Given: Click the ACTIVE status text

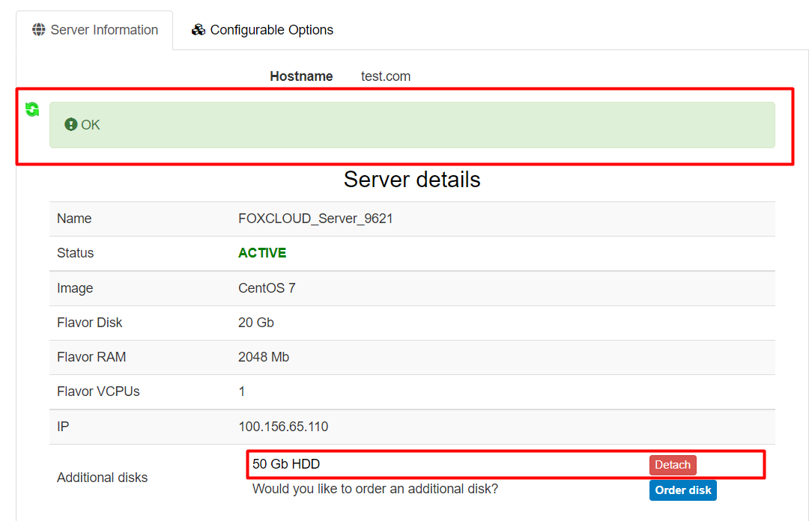Looking at the screenshot, I should click(x=262, y=253).
